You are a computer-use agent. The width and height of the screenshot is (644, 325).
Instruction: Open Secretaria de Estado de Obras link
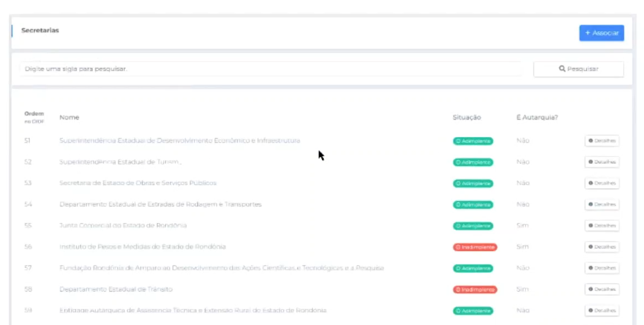(138, 183)
